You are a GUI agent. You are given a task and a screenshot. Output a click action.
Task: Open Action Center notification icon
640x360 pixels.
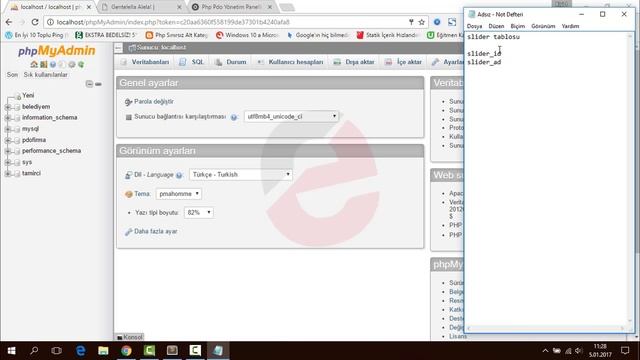(625, 351)
